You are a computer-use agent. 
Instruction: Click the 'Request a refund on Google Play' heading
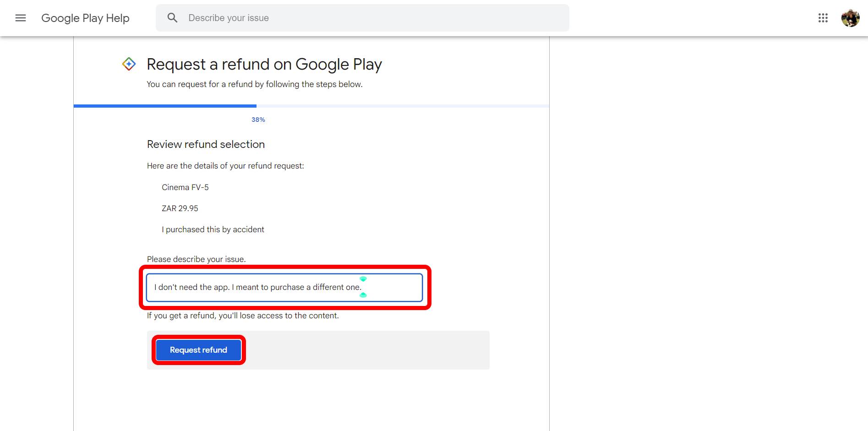coord(264,65)
